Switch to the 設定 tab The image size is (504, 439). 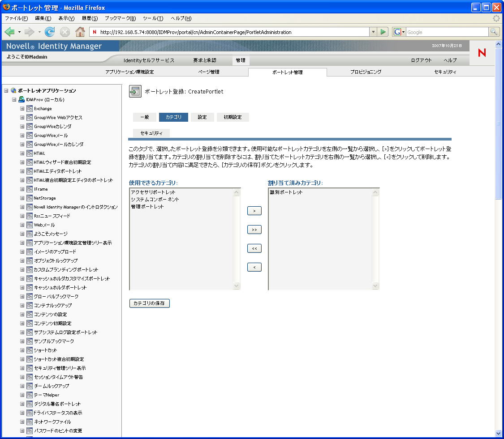click(202, 117)
